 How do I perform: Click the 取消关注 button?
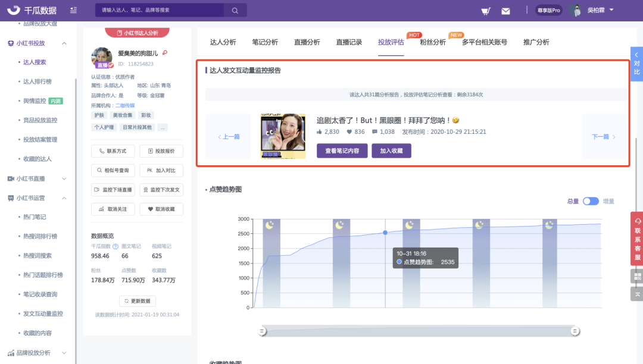pos(113,209)
